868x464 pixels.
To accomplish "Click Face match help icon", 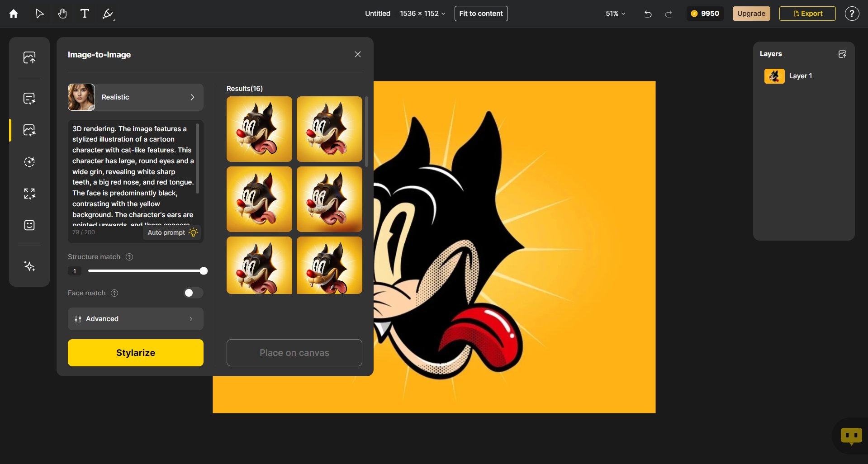I will point(114,293).
